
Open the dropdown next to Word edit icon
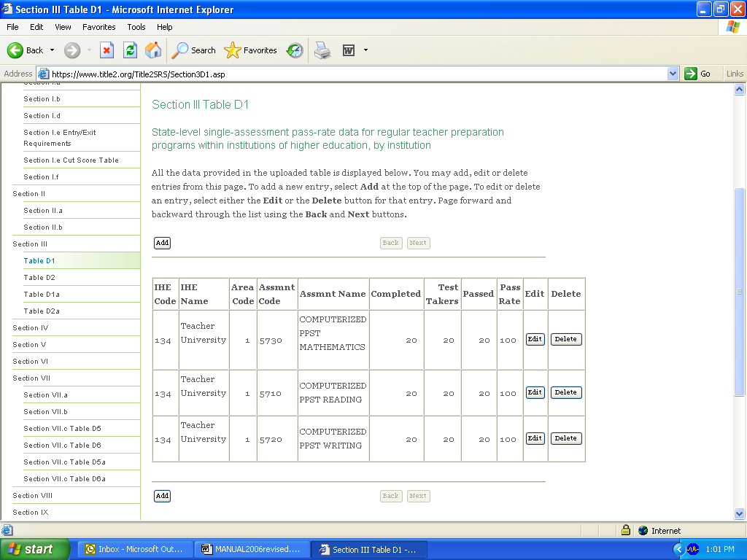pos(365,50)
